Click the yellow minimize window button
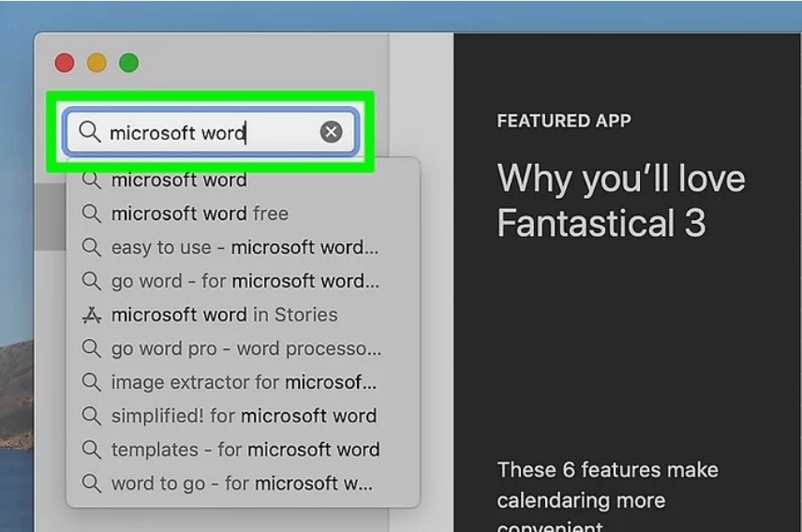This screenshot has height=532, width=802. (97, 63)
